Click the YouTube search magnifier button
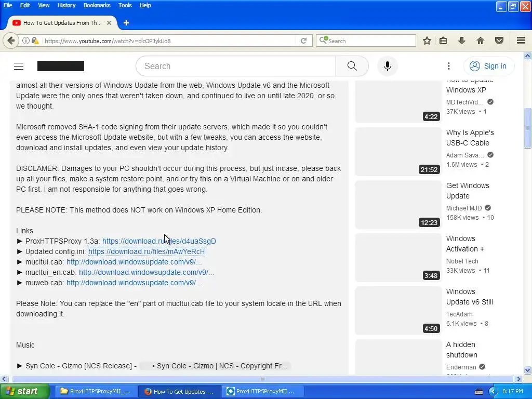The width and height of the screenshot is (532, 399). point(352,66)
